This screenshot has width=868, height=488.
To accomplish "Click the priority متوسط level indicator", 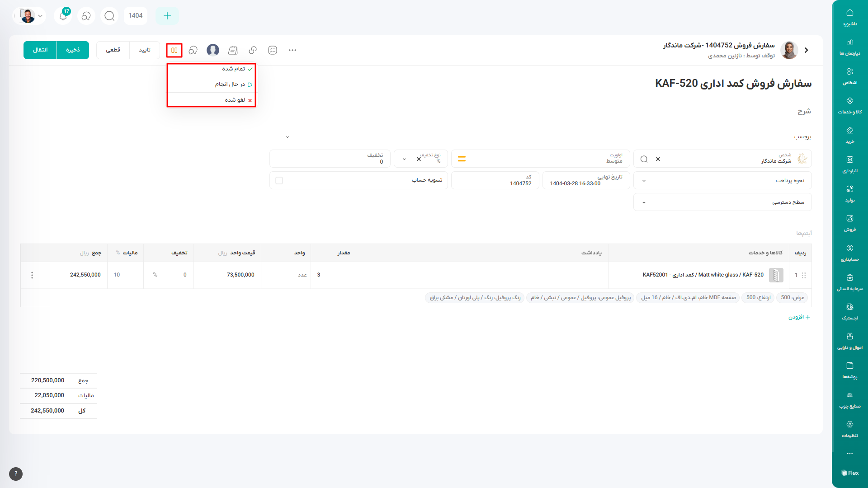I will click(x=462, y=159).
